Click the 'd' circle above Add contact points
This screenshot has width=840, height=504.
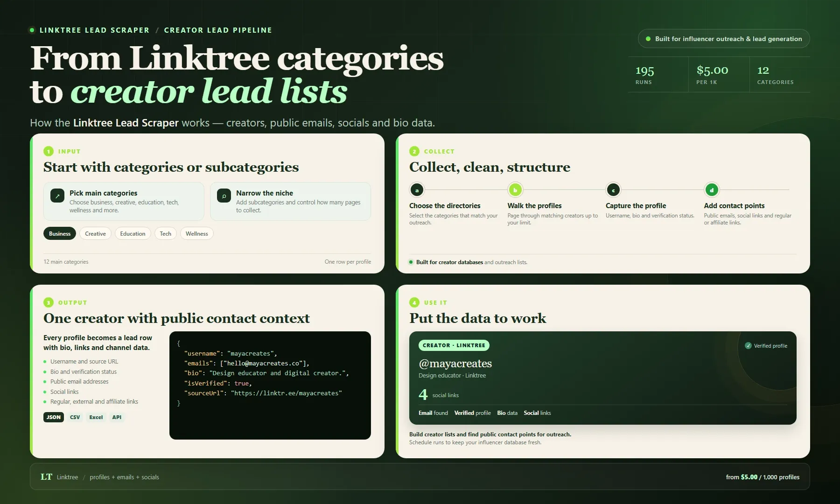[x=712, y=190]
